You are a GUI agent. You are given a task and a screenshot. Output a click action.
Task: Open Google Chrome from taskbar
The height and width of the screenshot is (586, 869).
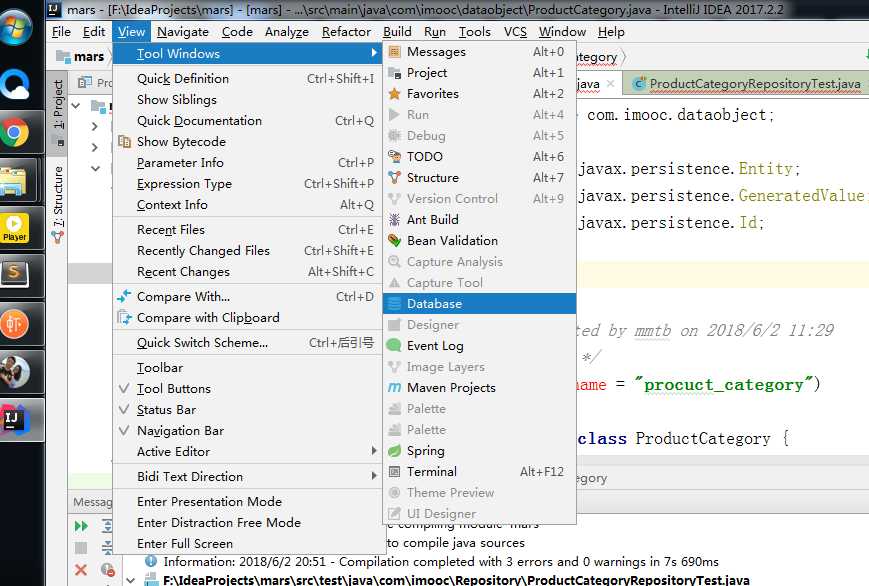(x=15, y=133)
